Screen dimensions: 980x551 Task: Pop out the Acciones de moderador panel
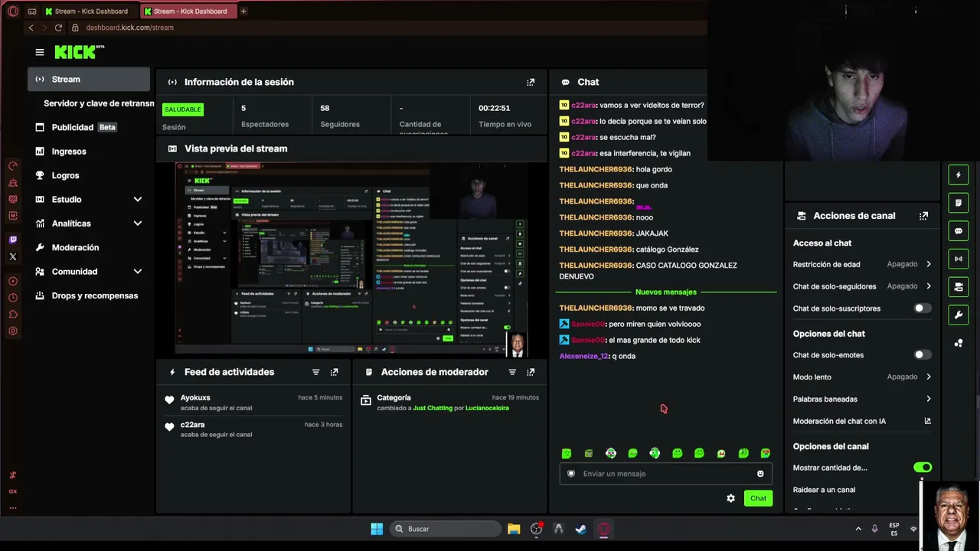click(531, 372)
